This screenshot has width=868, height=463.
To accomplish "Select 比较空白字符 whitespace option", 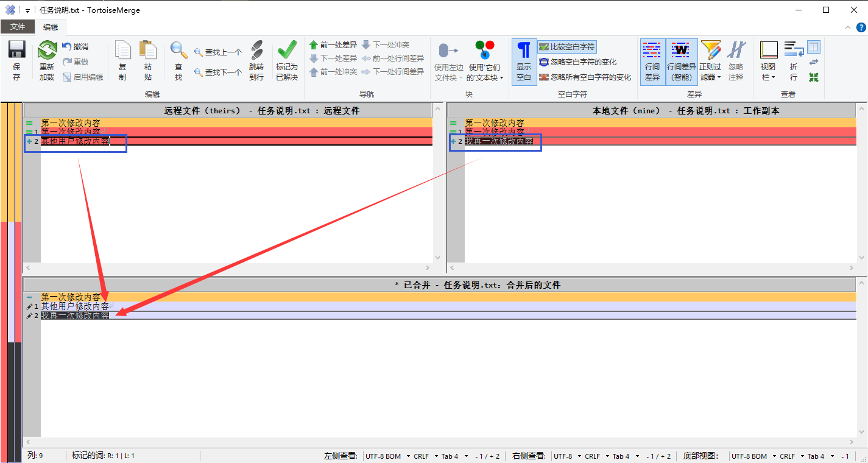I will (x=566, y=47).
